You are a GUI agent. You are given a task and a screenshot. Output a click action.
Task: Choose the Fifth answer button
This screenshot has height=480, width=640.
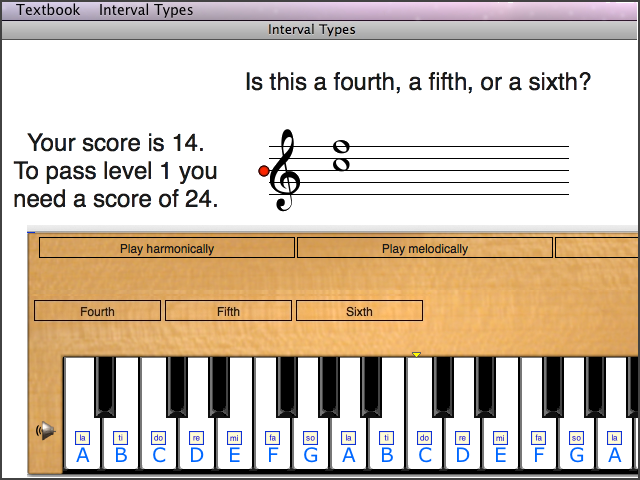(x=228, y=311)
